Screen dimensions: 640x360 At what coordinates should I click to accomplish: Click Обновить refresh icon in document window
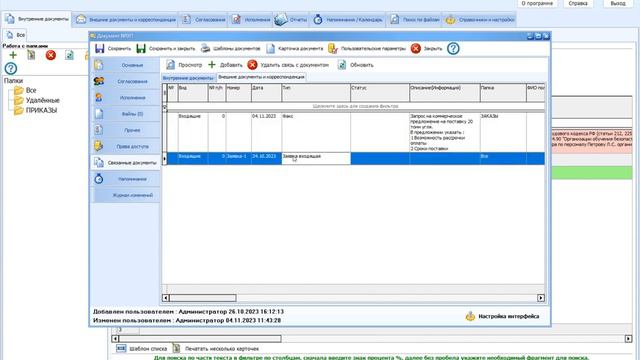coord(342,65)
